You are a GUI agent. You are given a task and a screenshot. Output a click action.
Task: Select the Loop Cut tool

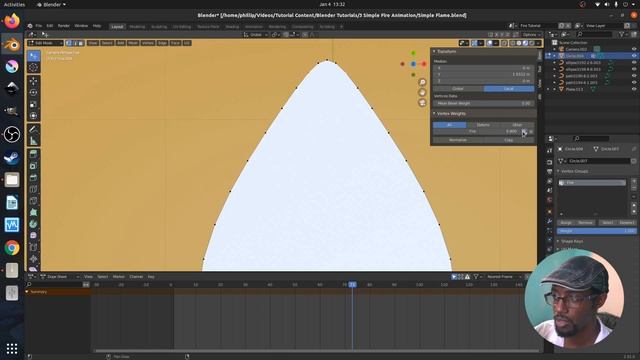[x=33, y=189]
